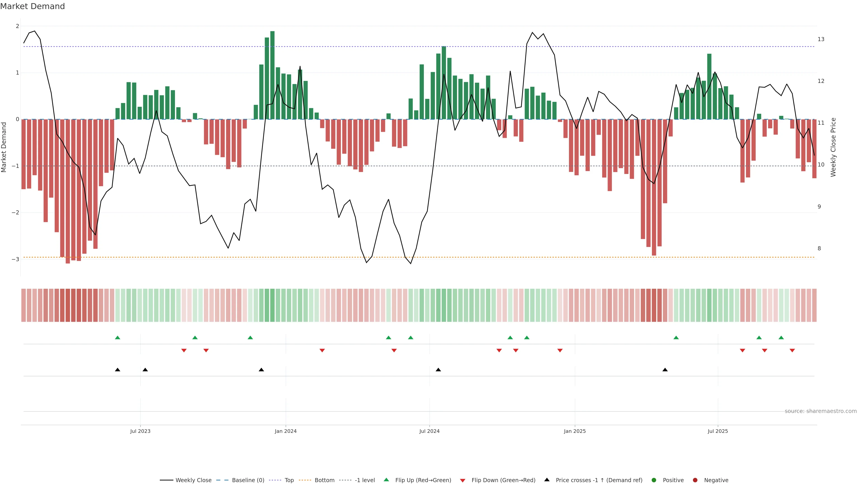
Task: Toggle the -1 level legend item
Action: [365, 480]
